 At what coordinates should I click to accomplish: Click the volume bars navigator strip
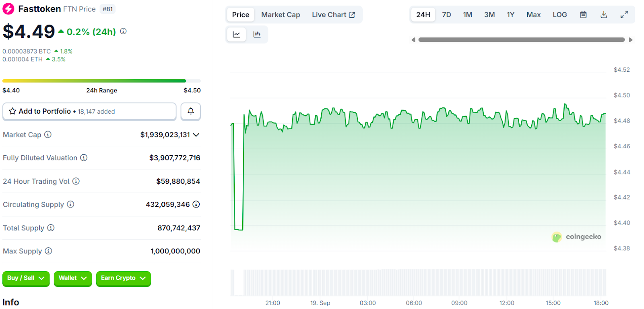[418, 282]
